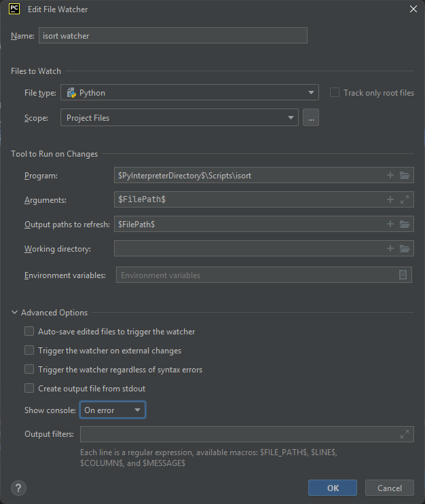Image resolution: width=425 pixels, height=504 pixels.
Task: Enable Track only root files checkbox
Action: pyautogui.click(x=335, y=93)
